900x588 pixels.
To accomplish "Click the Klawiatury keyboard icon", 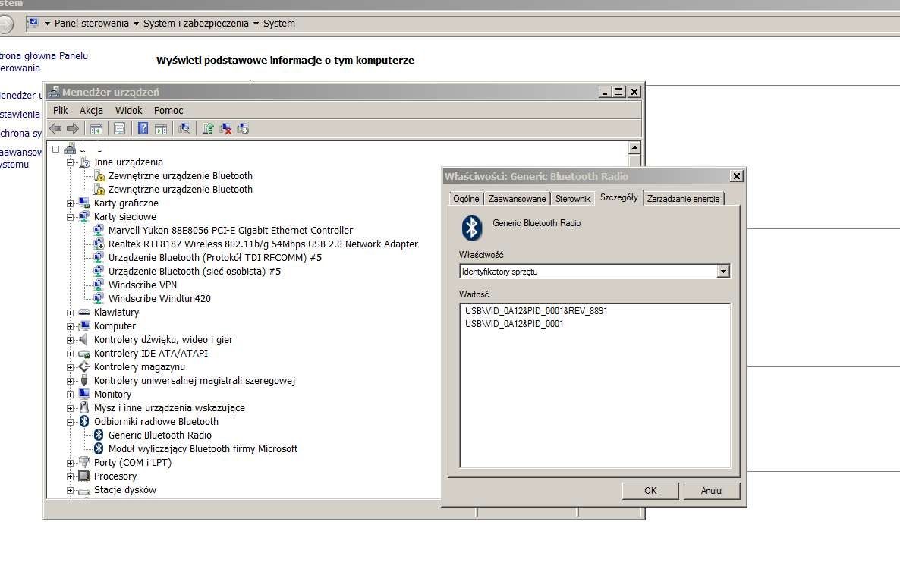I will tap(84, 312).
